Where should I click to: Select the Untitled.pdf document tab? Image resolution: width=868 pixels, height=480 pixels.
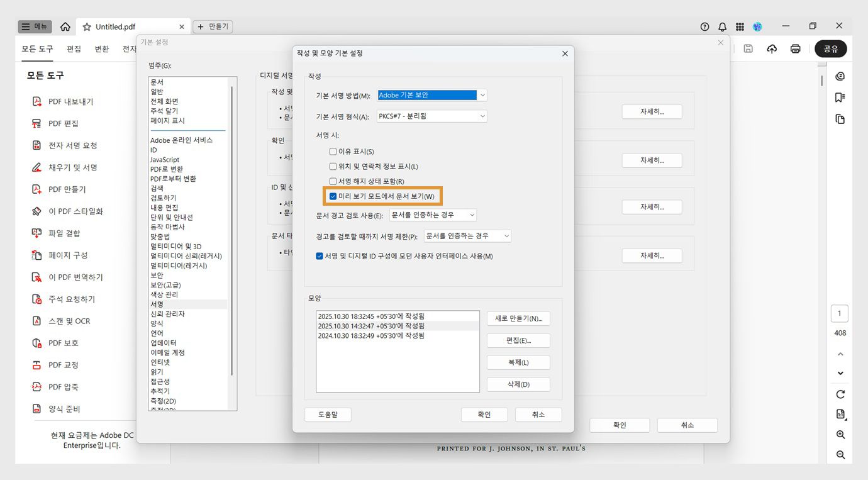[134, 26]
